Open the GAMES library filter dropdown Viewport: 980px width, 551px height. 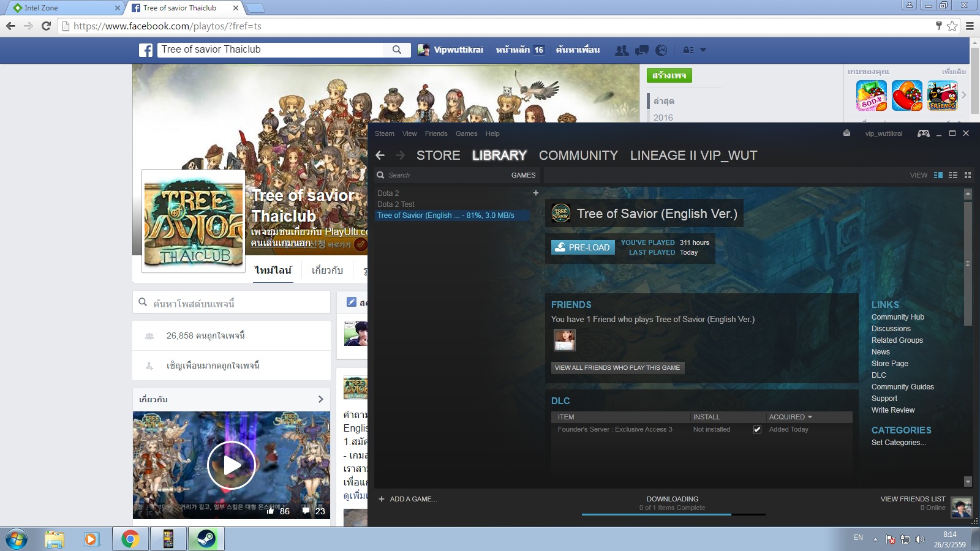coord(523,175)
